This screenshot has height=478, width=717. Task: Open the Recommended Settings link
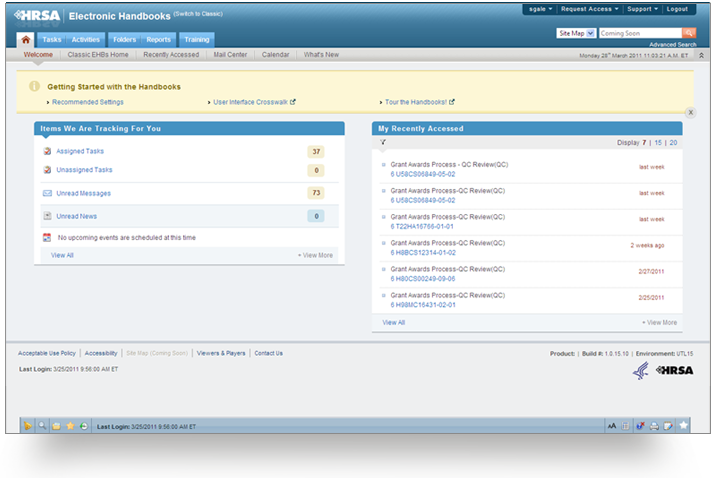point(88,102)
